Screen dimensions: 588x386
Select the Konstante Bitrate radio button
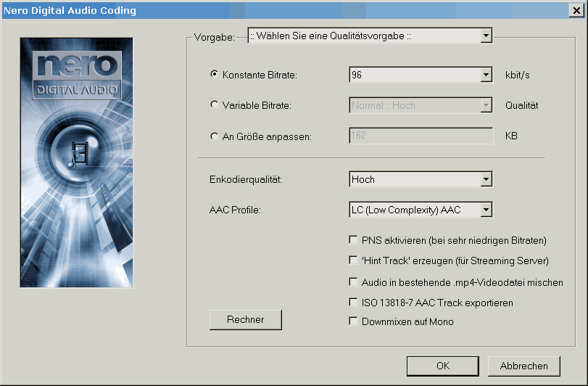(x=214, y=74)
